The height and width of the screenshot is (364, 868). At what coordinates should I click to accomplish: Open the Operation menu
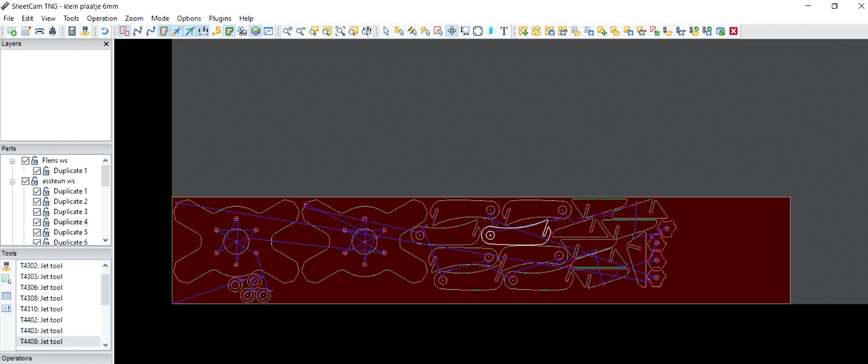(x=101, y=18)
